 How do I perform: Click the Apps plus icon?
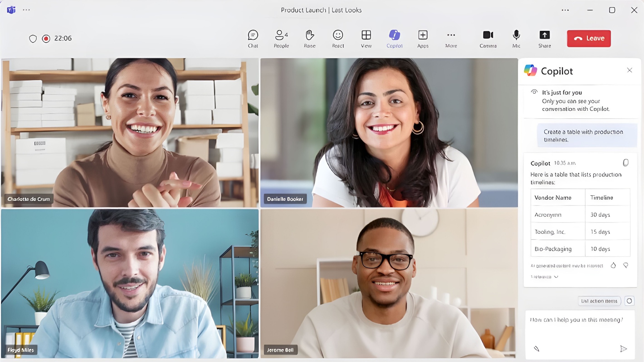[423, 35]
